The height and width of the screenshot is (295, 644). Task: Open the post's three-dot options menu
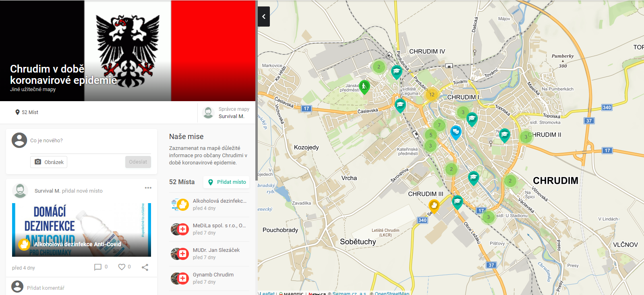pyautogui.click(x=148, y=188)
